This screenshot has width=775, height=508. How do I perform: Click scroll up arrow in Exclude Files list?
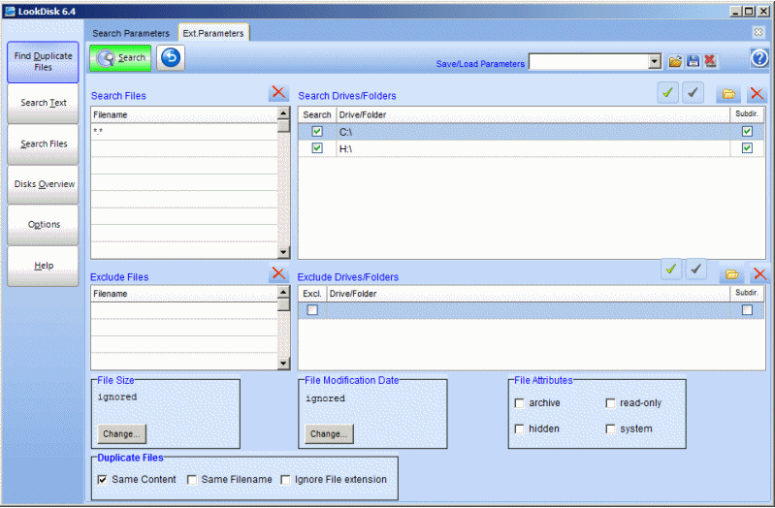(283, 292)
